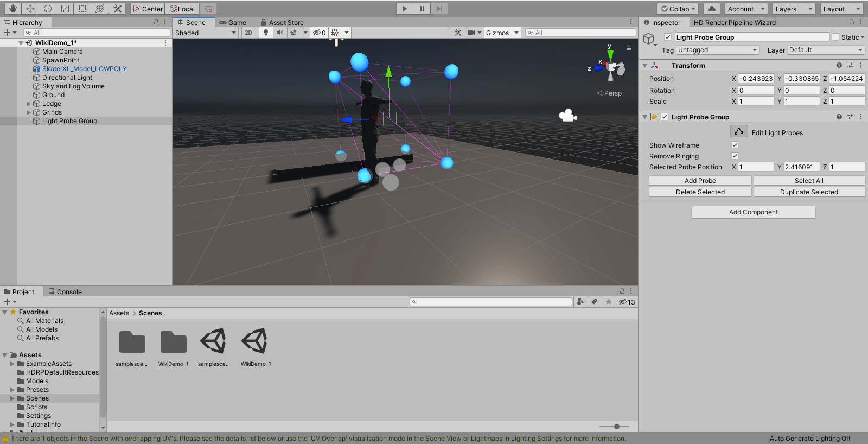Toggle scene view orientation lock
868x444 pixels.
629,48
